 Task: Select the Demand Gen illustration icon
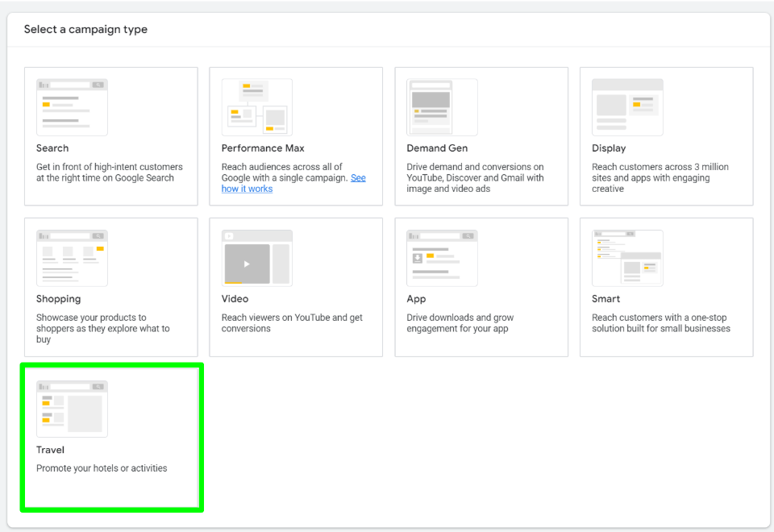442,107
